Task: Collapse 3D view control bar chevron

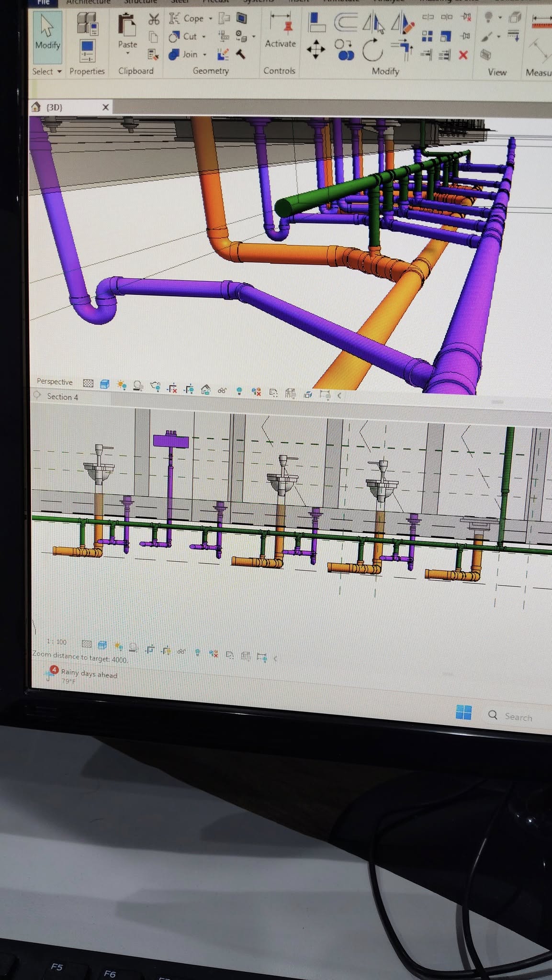Action: click(x=339, y=396)
